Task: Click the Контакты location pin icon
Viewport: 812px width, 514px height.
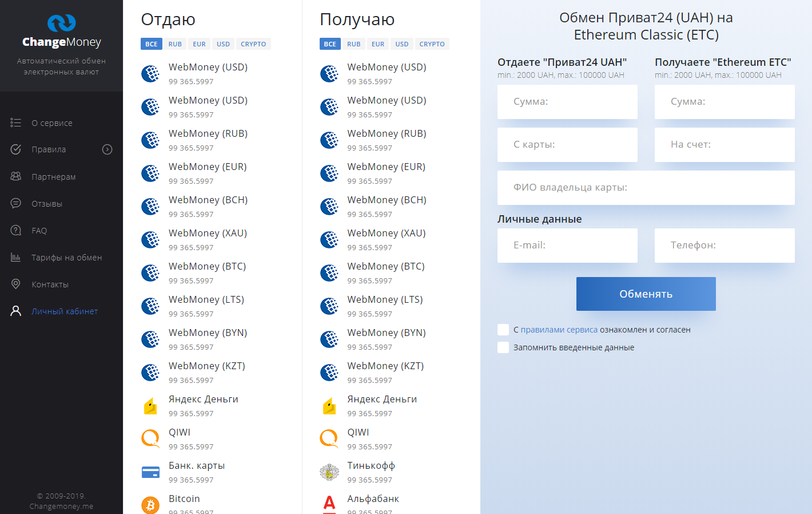Action: point(16,284)
